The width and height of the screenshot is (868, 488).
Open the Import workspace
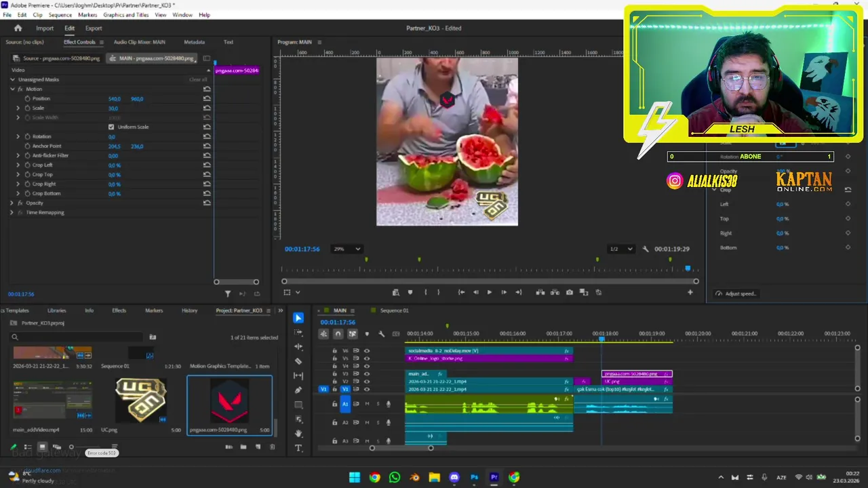click(x=45, y=28)
